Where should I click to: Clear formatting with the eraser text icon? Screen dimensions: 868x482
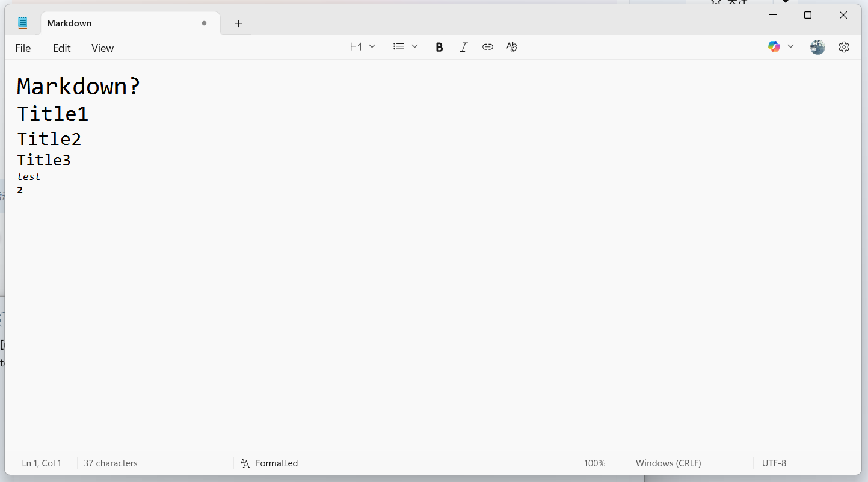click(x=512, y=47)
